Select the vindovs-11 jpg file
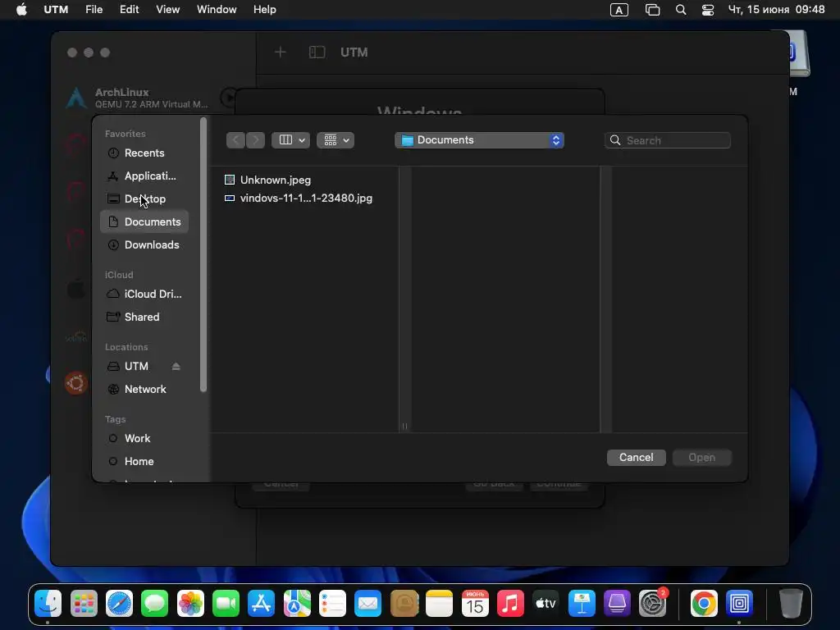The height and width of the screenshot is (630, 840). coord(305,199)
